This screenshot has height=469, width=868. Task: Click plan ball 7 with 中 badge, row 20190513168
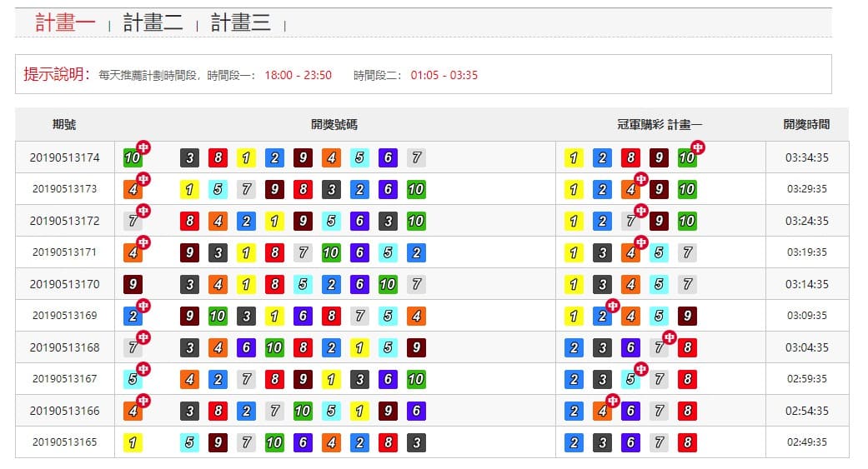[659, 348]
